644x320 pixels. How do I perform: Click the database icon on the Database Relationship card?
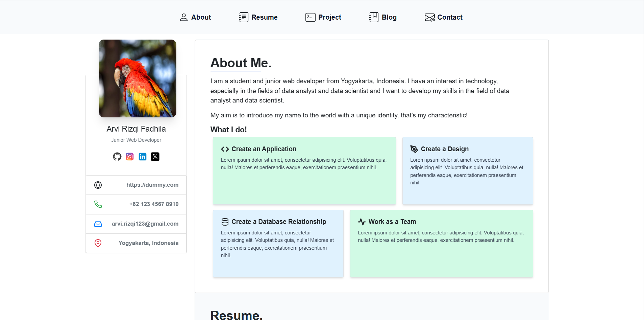coord(225,222)
